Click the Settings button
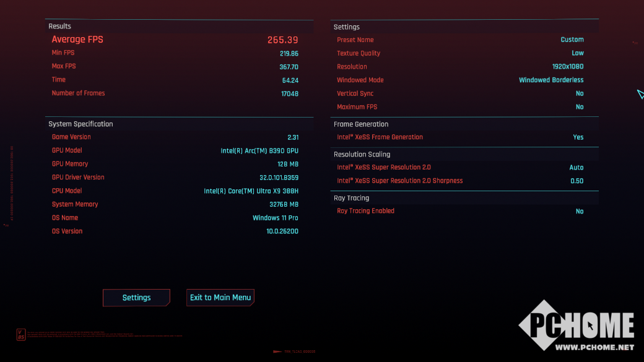Viewport: 644px width, 362px height. 136,298
